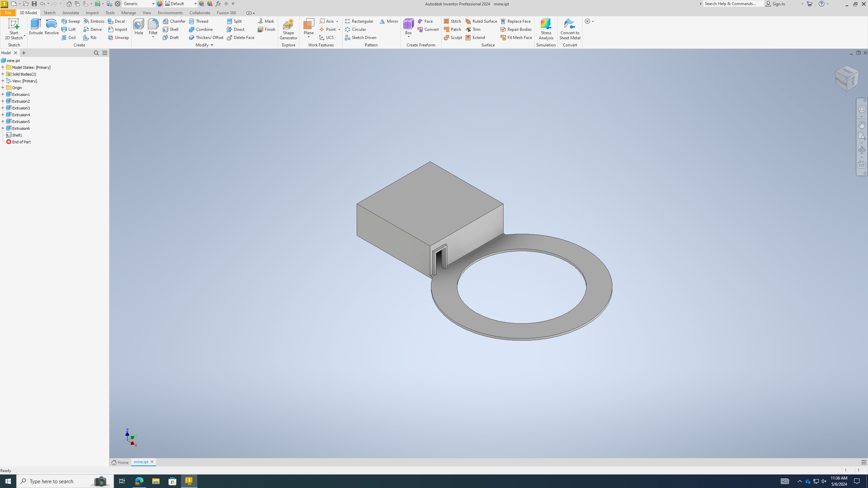868x488 pixels.
Task: Click the Rectangular pattern tool
Action: (359, 21)
